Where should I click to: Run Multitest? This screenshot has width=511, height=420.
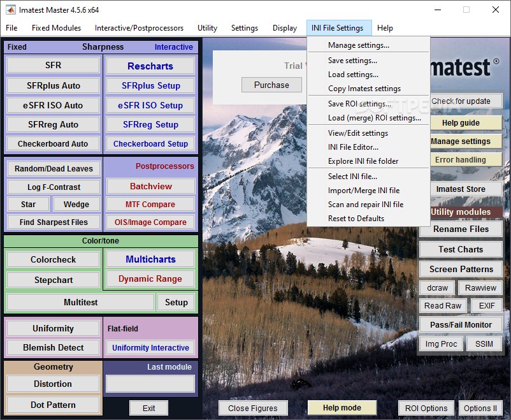pos(80,302)
